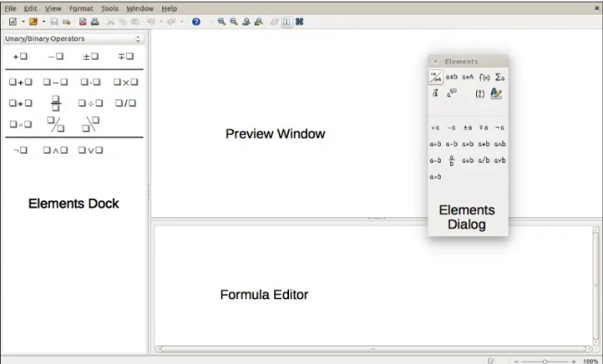Screen dimensions: 603x364
Task: Insert fraction a over b in Elements dialog
Action: pos(452,160)
